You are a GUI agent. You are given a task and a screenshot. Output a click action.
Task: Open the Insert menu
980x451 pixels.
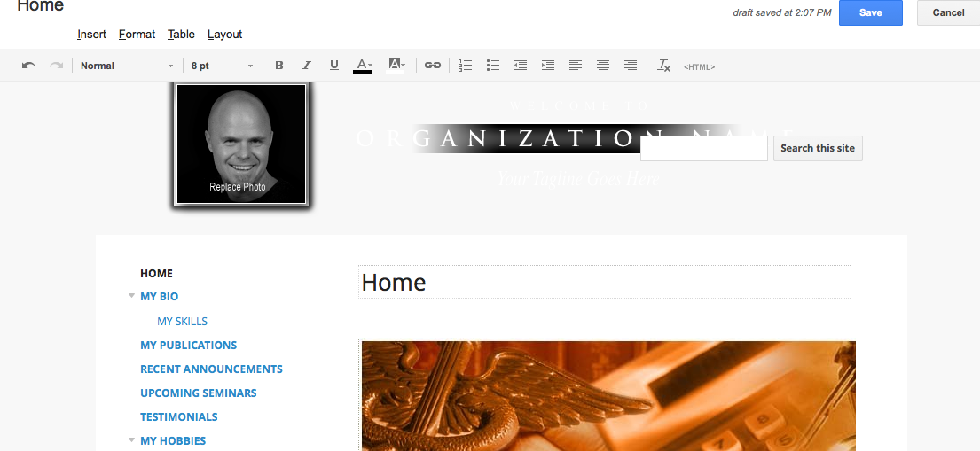click(92, 35)
